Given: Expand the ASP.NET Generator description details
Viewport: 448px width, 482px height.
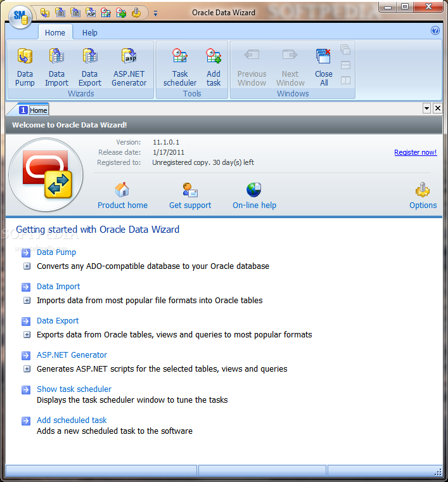Looking at the screenshot, I should point(27,369).
